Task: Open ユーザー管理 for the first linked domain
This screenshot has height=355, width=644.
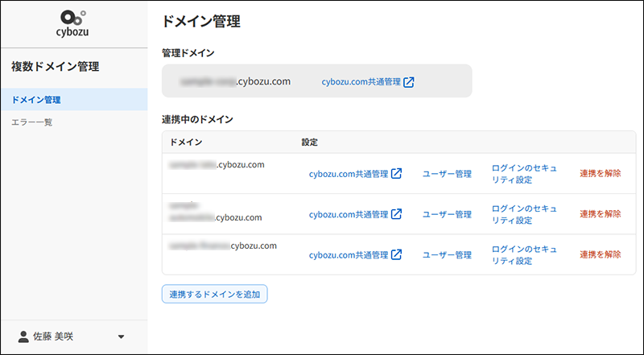Action: pos(447,174)
